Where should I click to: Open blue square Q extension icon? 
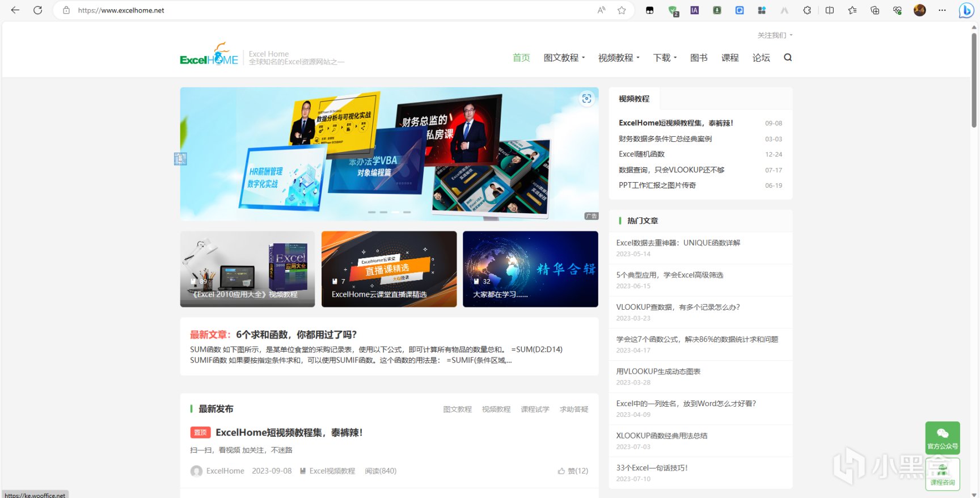coord(740,10)
